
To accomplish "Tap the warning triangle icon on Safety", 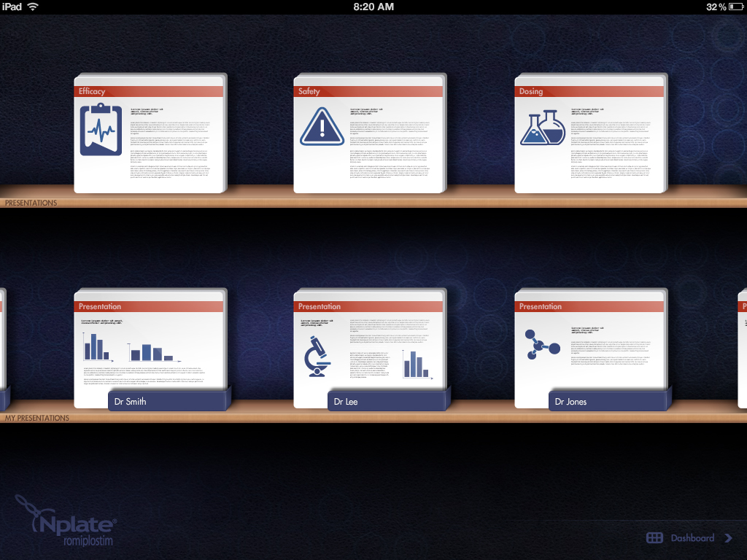I will [322, 127].
